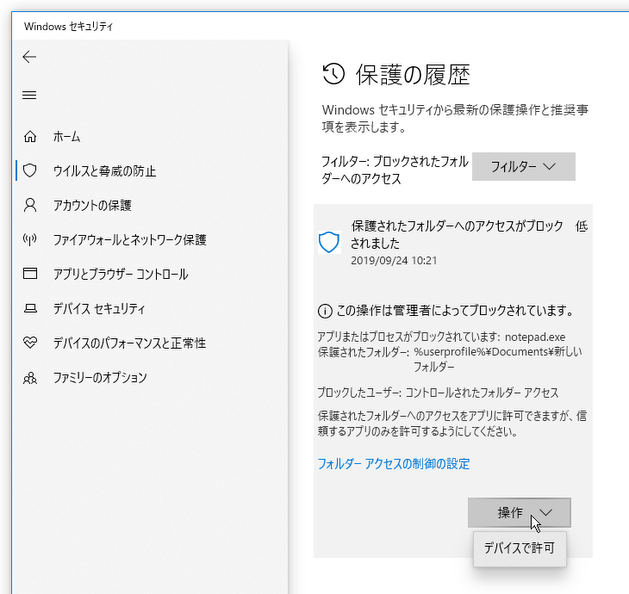Click the info circle icon beside admin message

click(x=325, y=311)
